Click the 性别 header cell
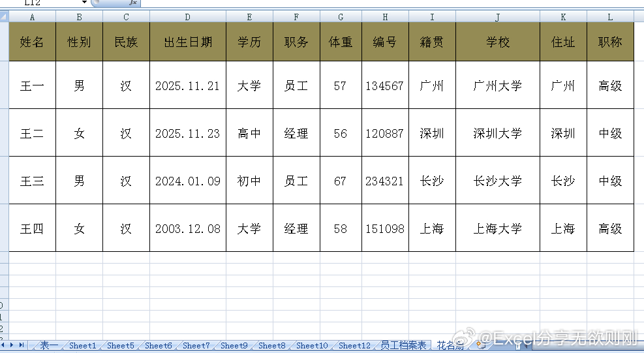The image size is (644, 353). click(x=79, y=42)
